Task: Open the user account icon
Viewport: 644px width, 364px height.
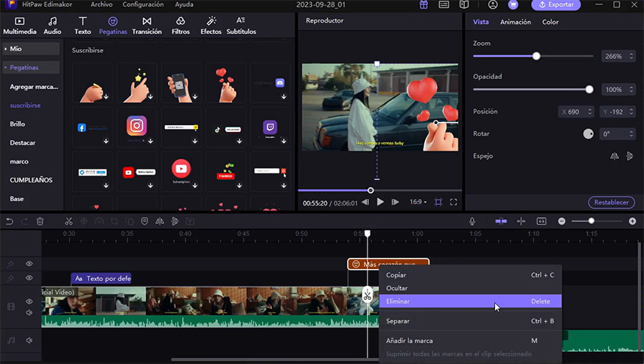Action: 493,5
